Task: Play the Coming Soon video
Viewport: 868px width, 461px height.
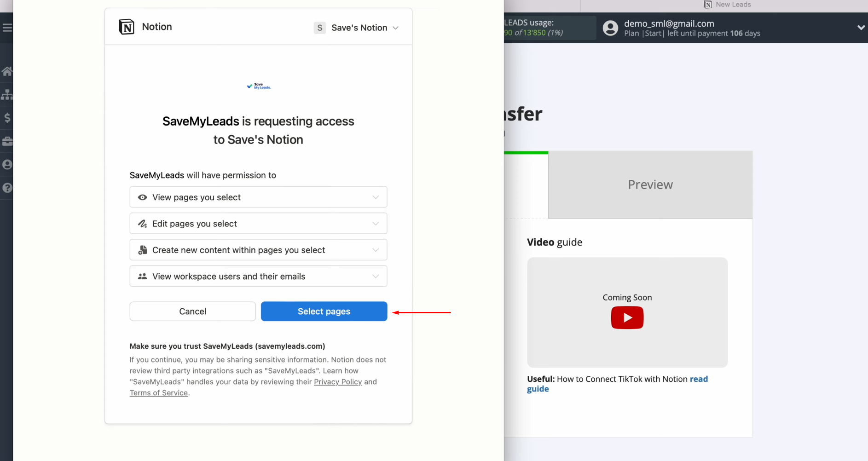Action: 627,318
